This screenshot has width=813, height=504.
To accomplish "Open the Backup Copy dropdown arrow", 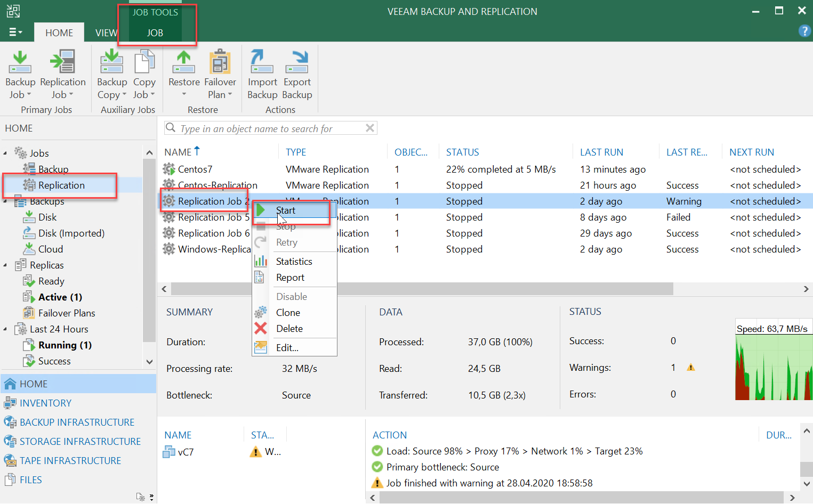I will [124, 95].
